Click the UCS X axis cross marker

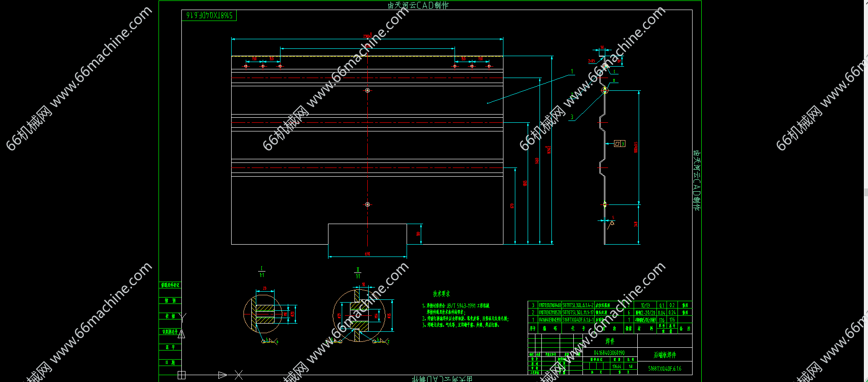[238, 375]
